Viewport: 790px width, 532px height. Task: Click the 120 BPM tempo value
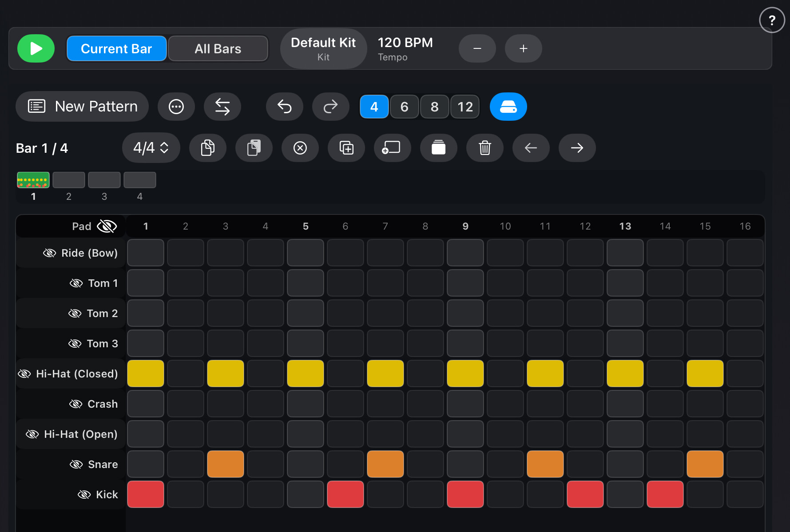pos(405,43)
